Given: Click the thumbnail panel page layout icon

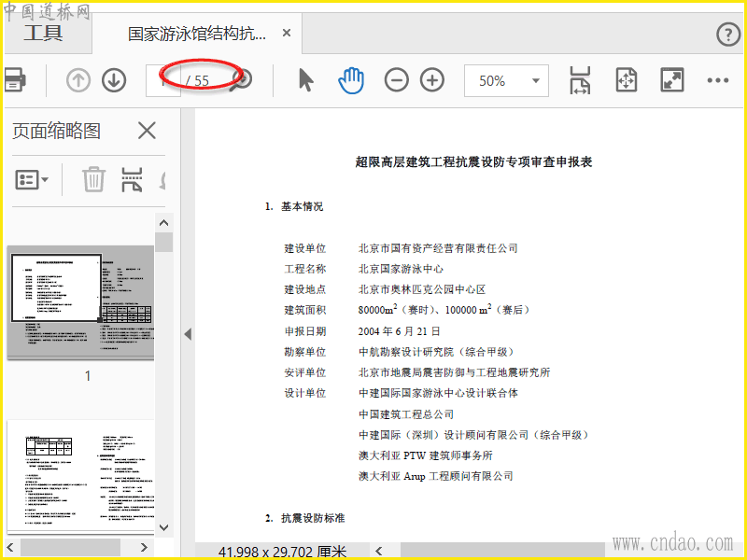Looking at the screenshot, I should (x=132, y=179).
